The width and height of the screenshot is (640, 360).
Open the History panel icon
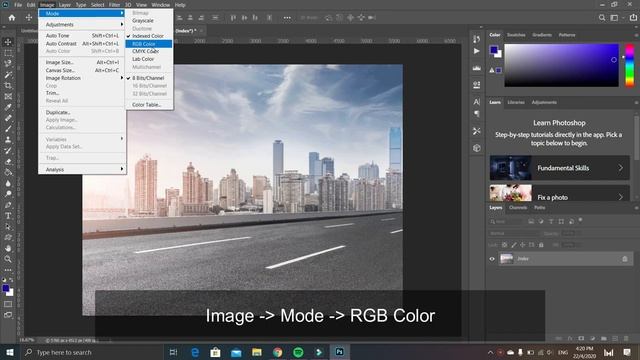point(476,39)
